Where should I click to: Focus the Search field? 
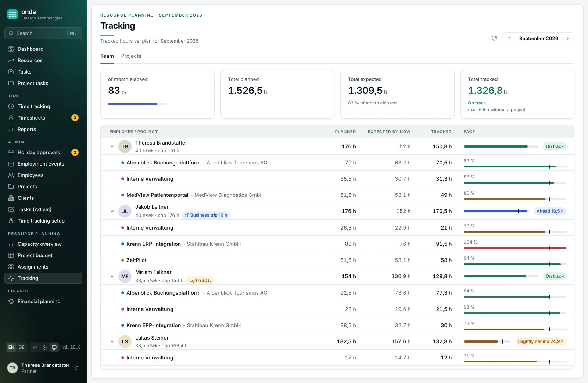43,33
